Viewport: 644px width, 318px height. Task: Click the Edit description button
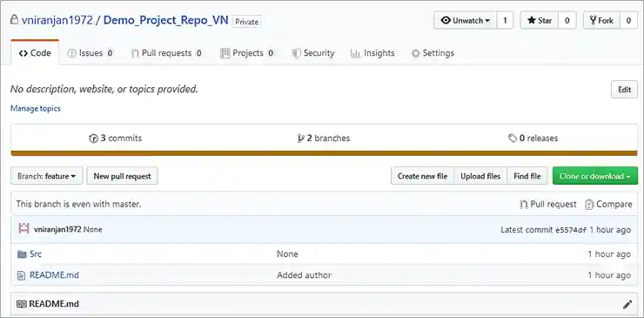tap(624, 90)
